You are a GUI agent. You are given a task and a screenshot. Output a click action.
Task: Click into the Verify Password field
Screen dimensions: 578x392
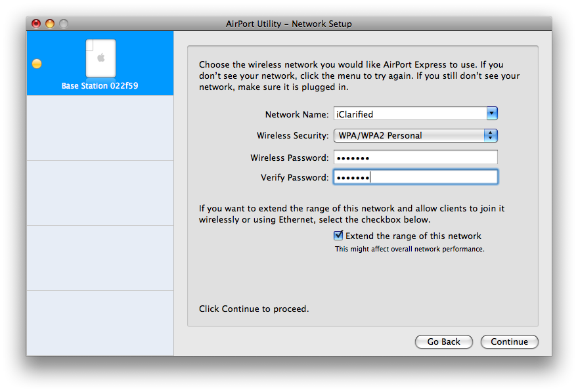[x=415, y=177]
